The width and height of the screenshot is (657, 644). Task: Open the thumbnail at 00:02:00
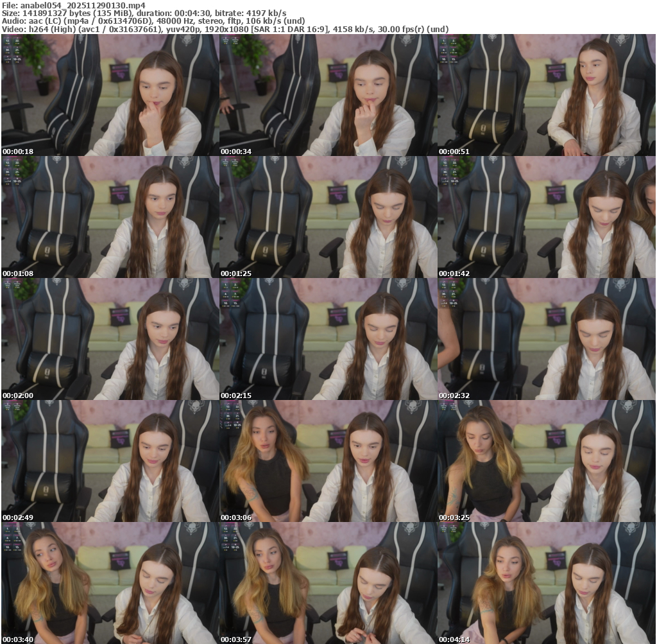click(110, 339)
